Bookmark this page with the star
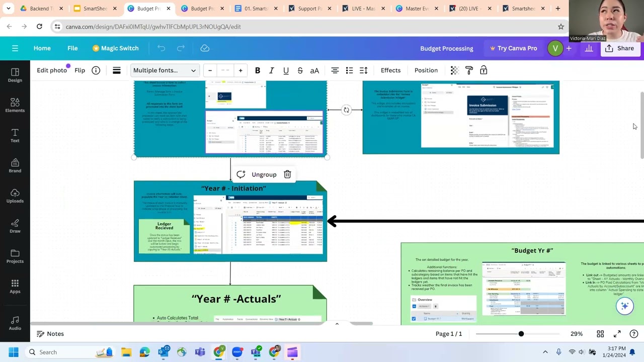 560,27
